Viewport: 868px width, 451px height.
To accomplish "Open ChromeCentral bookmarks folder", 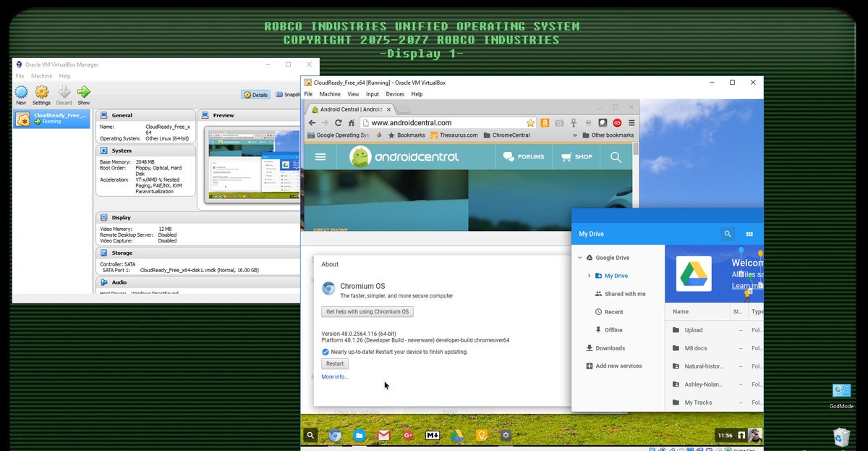I will pos(506,135).
